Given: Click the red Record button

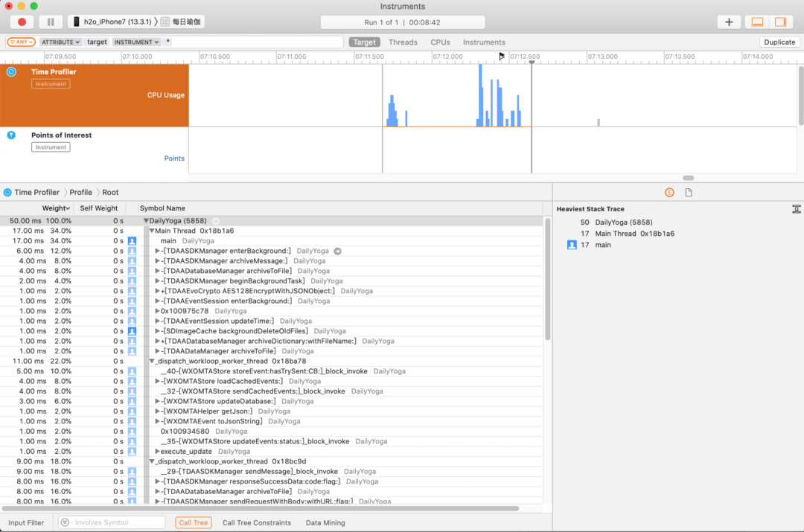Looking at the screenshot, I should coord(22,22).
